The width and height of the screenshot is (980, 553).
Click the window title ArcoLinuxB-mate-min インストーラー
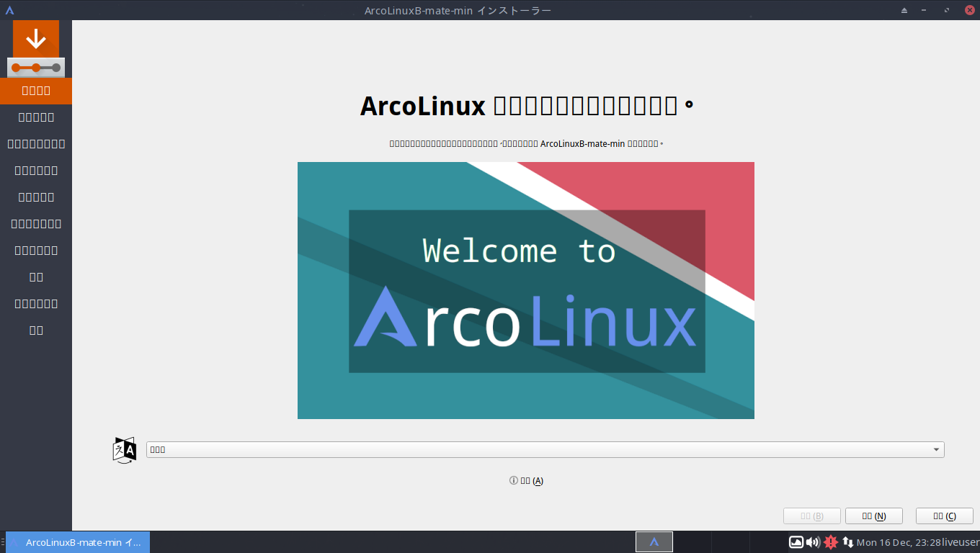coord(458,11)
